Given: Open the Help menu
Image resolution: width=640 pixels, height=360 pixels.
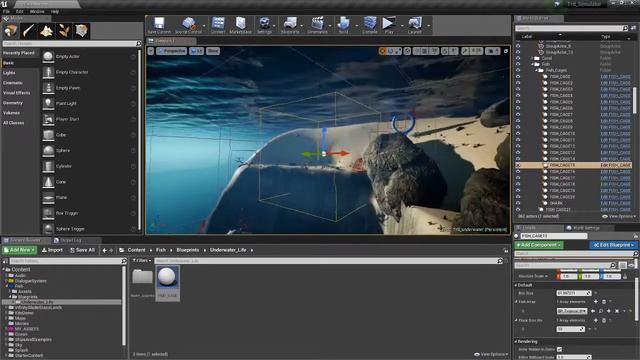Looking at the screenshot, I should (x=55, y=11).
